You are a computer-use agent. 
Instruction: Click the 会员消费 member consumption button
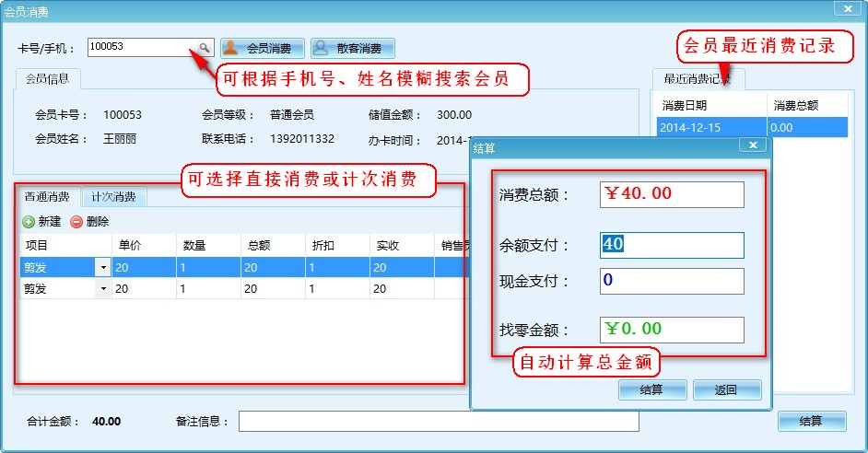tap(262, 48)
